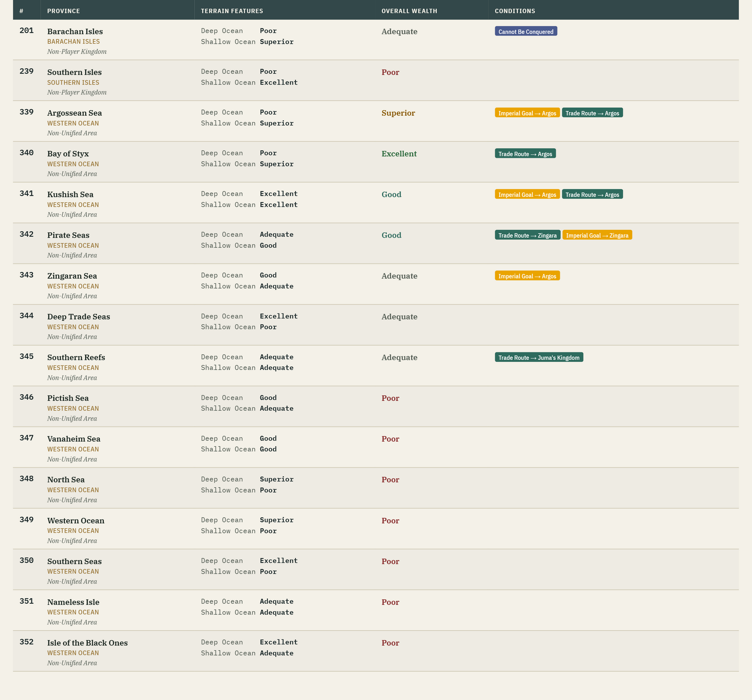Click Imperial Goal → Argos in Kushish Sea row

click(527, 194)
